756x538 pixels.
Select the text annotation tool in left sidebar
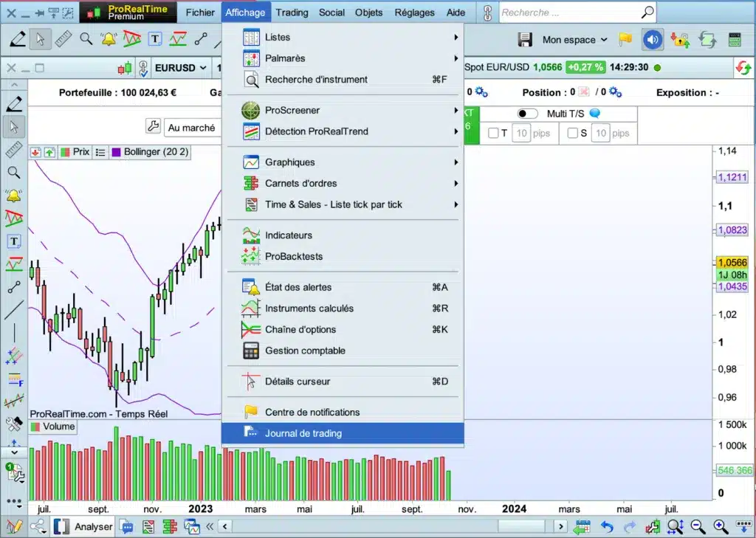(13, 241)
